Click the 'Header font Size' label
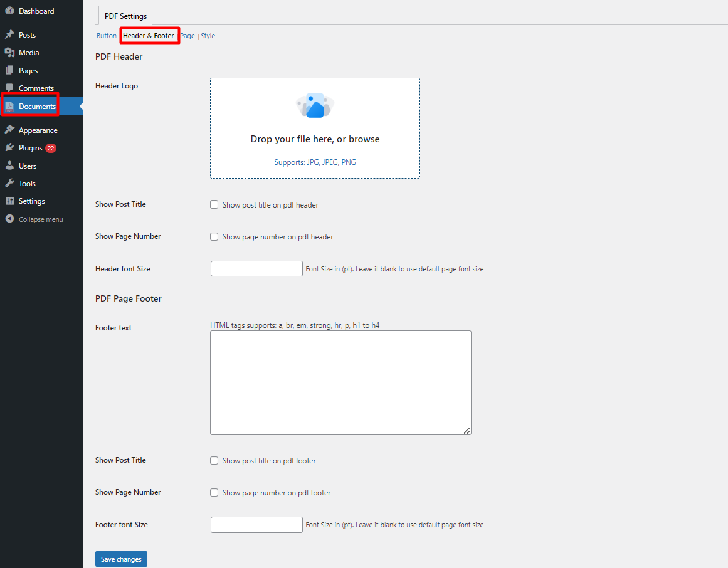The height and width of the screenshot is (568, 728). (x=123, y=269)
